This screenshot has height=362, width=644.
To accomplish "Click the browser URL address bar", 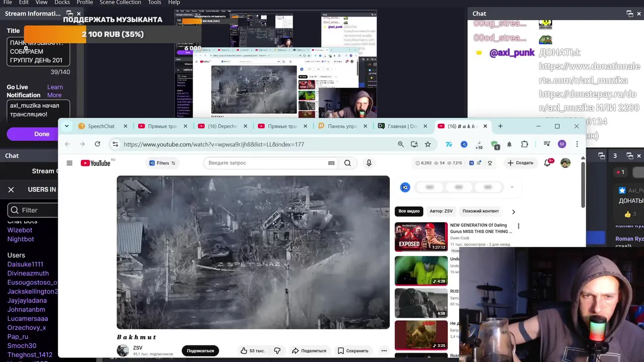I will click(258, 144).
